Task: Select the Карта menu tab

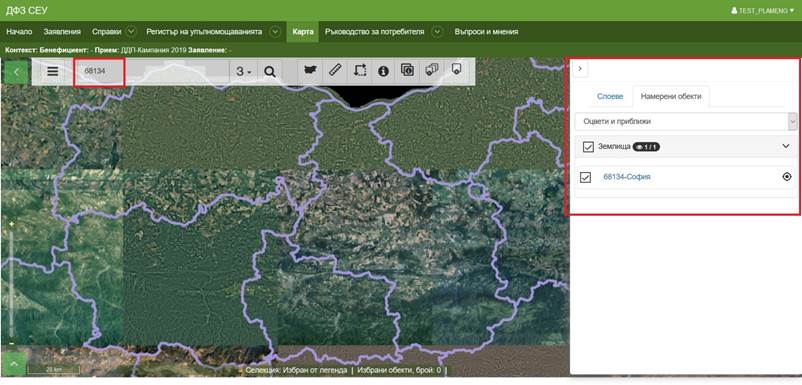Action: (x=303, y=32)
